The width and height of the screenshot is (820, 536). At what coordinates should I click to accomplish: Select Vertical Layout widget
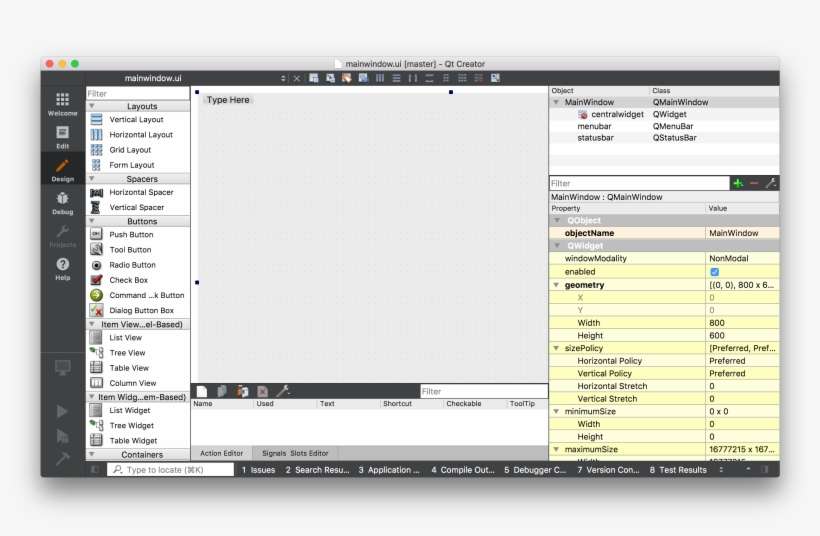pyautogui.click(x=138, y=120)
